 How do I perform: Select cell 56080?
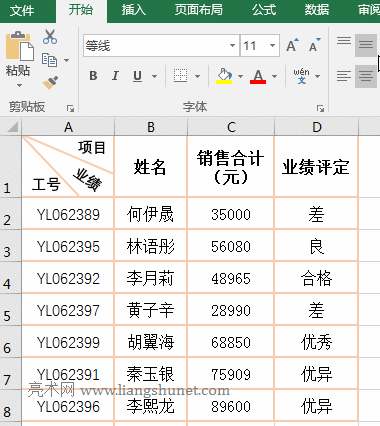point(231,246)
